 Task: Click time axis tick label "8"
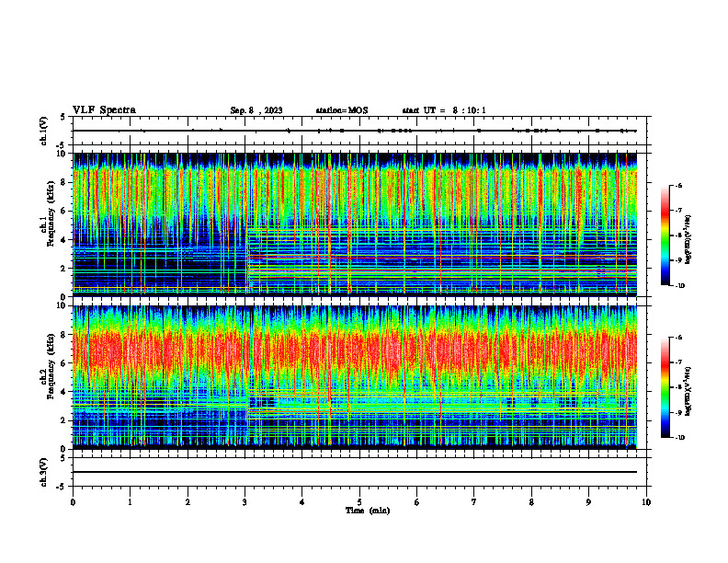(x=531, y=502)
